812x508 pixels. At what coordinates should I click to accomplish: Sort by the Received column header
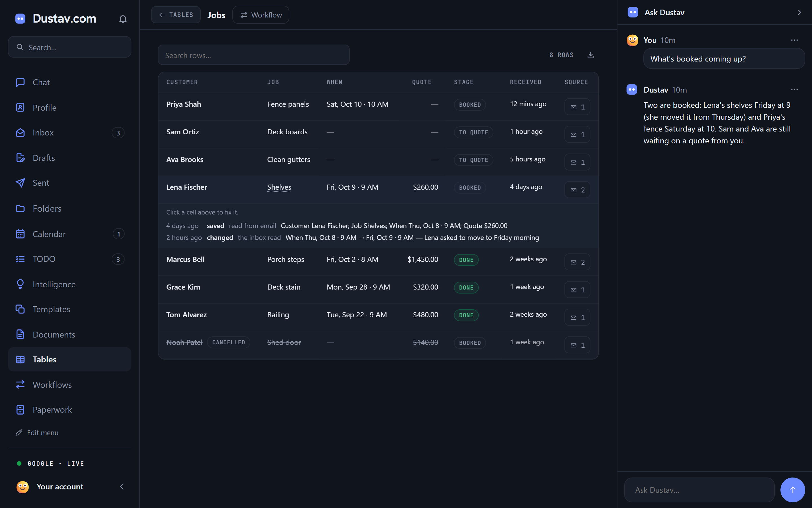pos(526,82)
